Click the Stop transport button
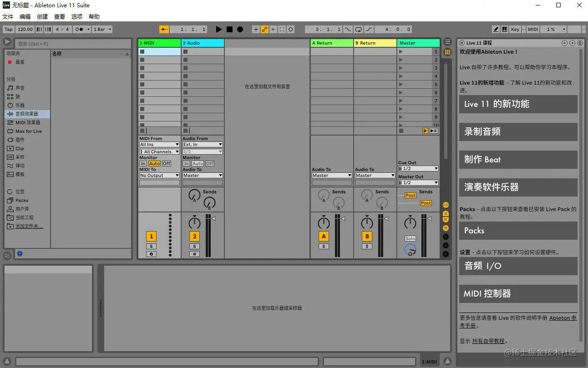 coord(229,29)
